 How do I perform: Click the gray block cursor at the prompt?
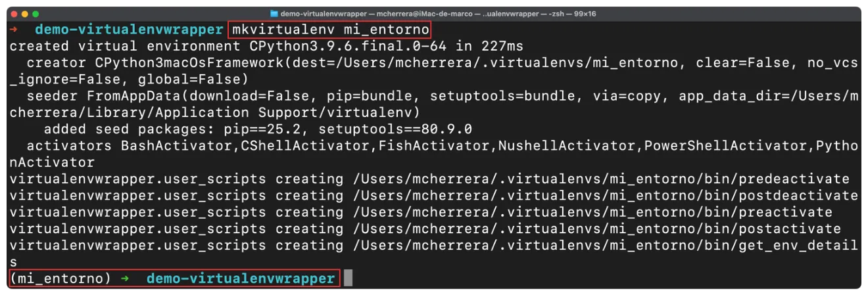[x=348, y=279]
